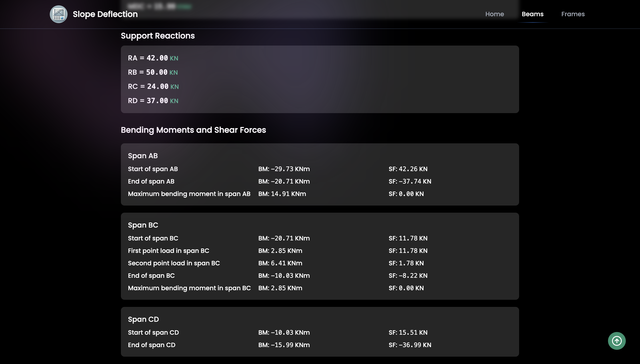The width and height of the screenshot is (640, 364).
Task: Click the Support Reactions heading
Action: pos(158,36)
